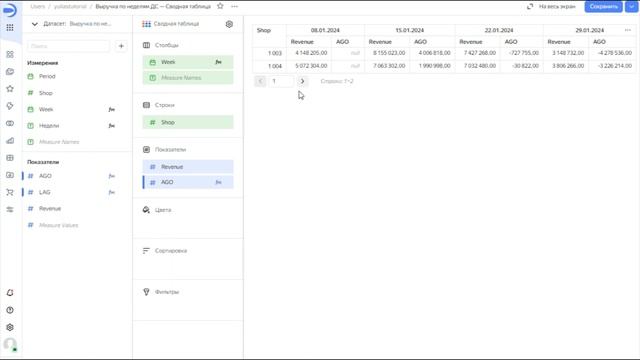The width and height of the screenshot is (640, 360).
Task: Click the Фильтры funnel section icon
Action: [x=146, y=292]
